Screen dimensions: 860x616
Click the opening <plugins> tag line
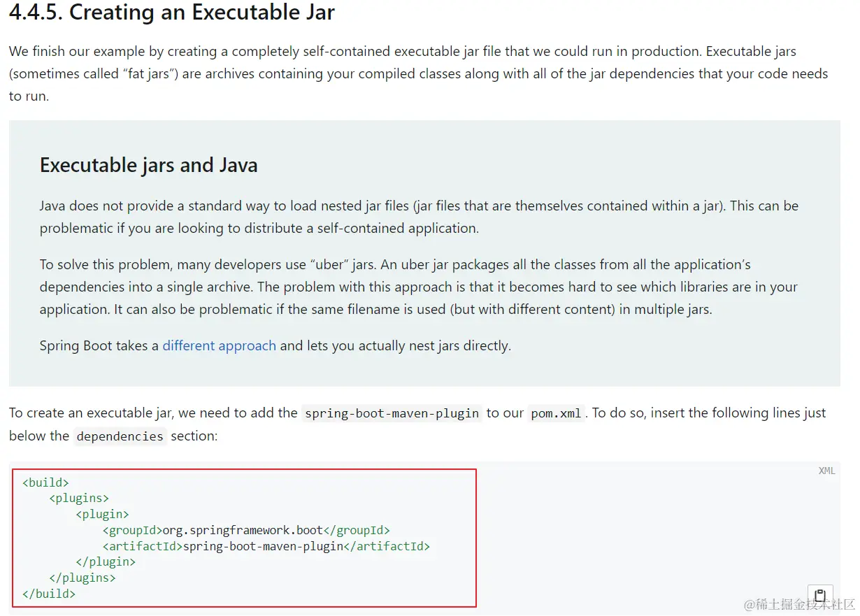tap(79, 499)
